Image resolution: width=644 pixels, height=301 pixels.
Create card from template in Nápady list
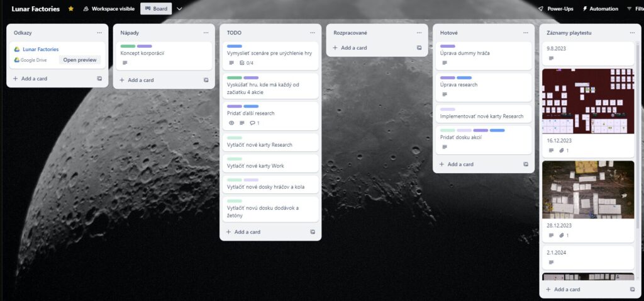[x=206, y=80]
